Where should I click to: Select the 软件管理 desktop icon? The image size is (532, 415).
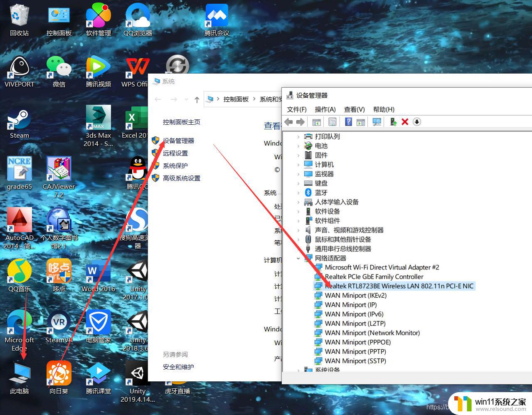point(99,20)
